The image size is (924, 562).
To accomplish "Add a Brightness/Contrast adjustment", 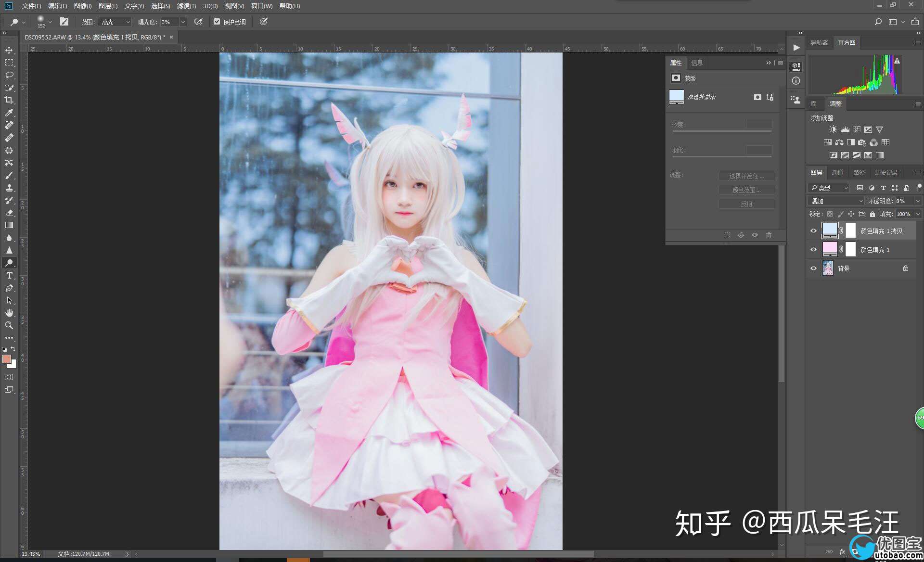I will [833, 129].
